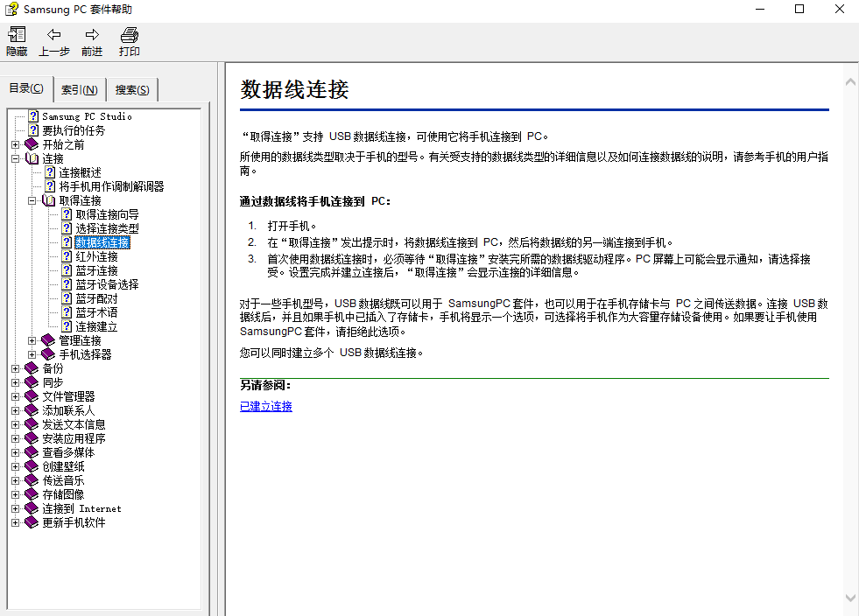859x616 pixels.
Task: Click the 连接建立 topic icon
Action: tap(67, 326)
